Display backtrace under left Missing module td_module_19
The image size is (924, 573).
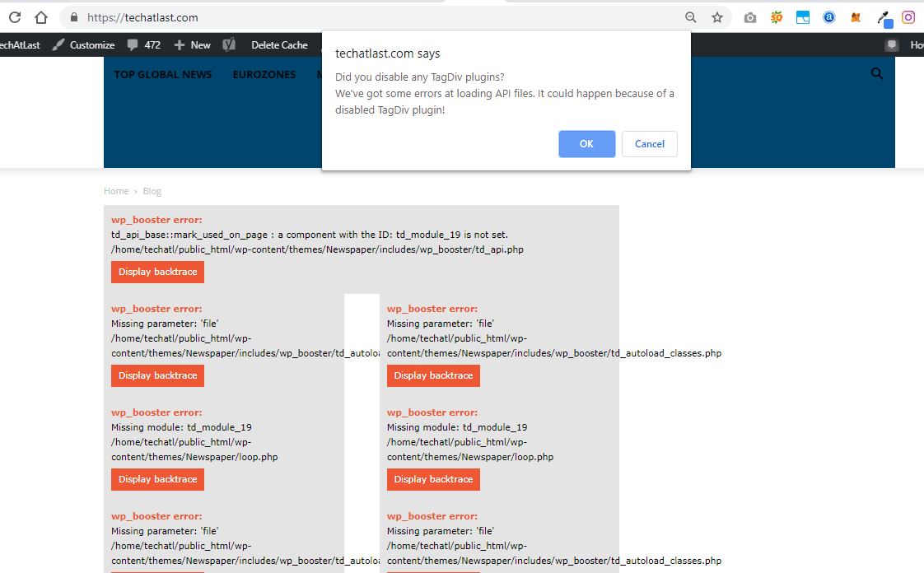point(157,479)
